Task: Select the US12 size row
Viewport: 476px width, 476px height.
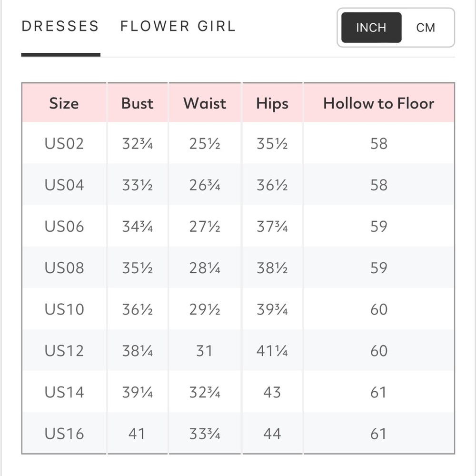Action: click(238, 350)
